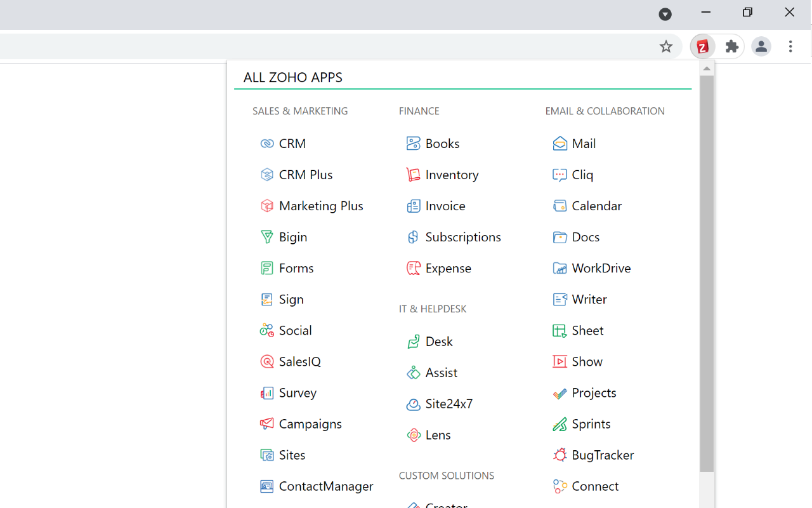Click the SalesIQ icon

point(266,361)
